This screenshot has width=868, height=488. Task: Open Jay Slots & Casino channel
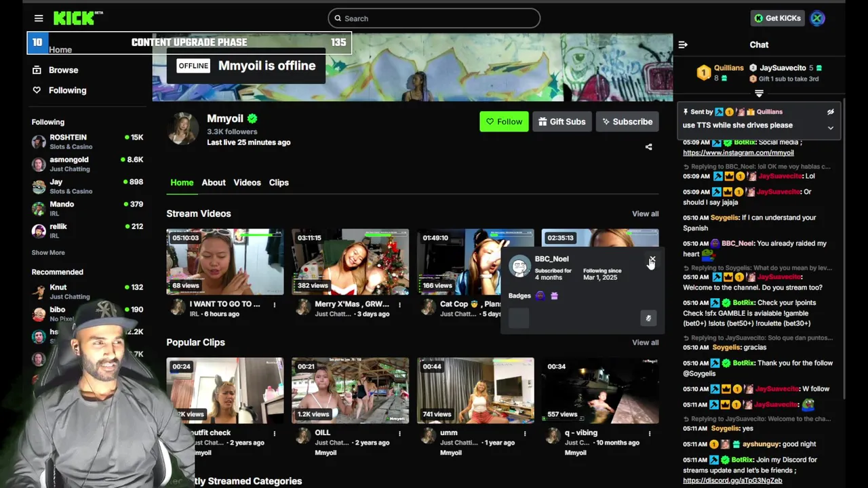click(87, 186)
